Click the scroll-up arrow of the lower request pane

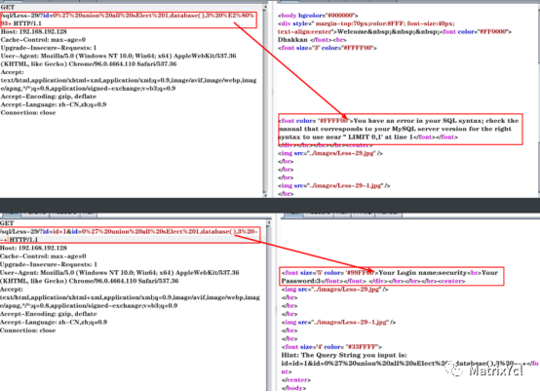[x=269, y=223]
